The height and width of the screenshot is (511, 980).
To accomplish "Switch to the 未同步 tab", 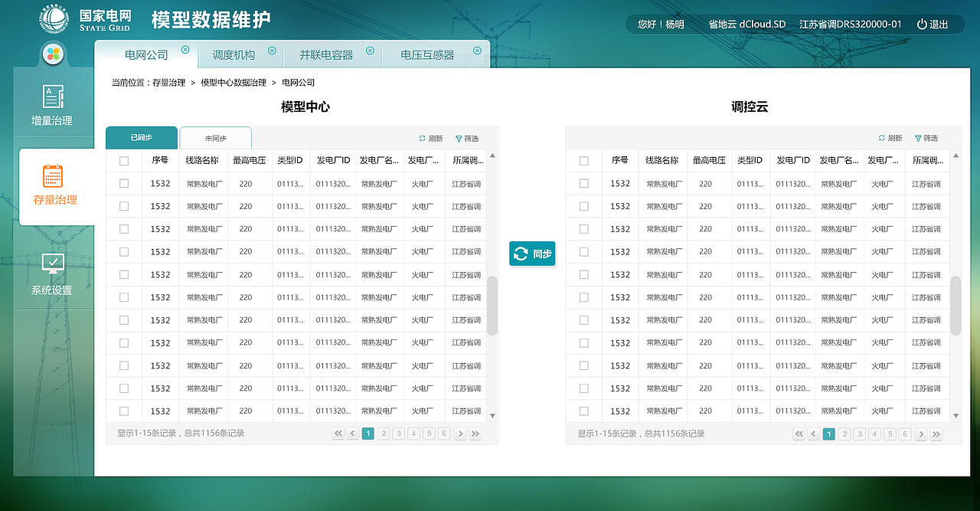I will click(x=217, y=138).
